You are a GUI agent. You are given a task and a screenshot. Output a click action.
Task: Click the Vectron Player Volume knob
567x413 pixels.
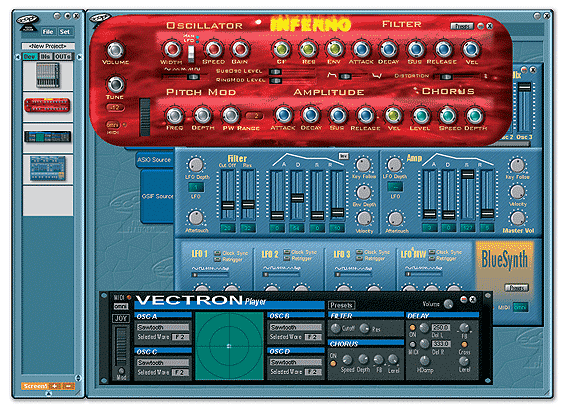448,304
